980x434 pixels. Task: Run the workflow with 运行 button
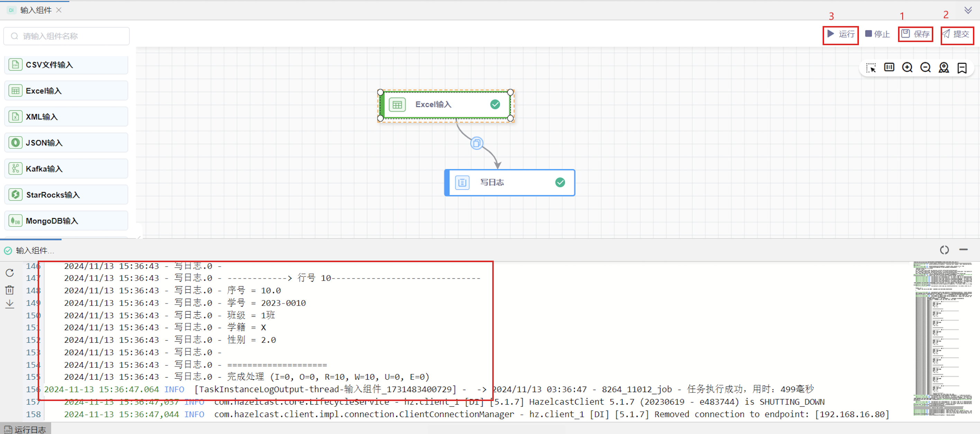coord(841,34)
